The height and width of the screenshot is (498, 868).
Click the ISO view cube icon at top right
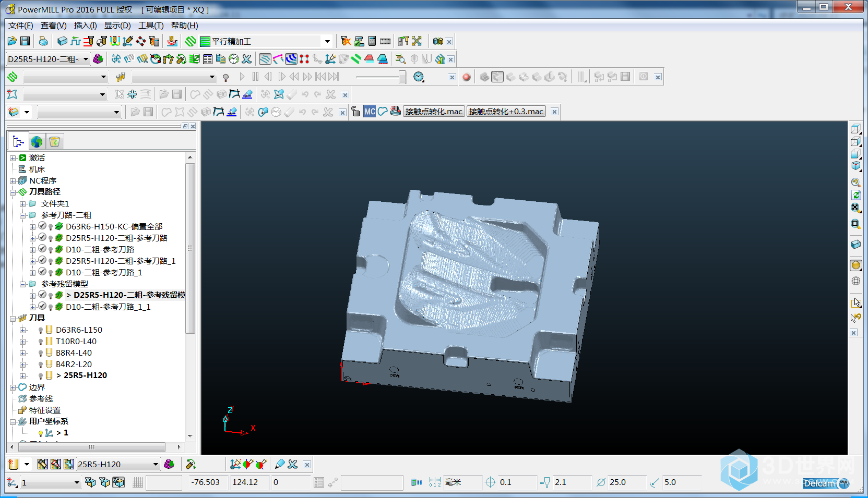pos(855,166)
